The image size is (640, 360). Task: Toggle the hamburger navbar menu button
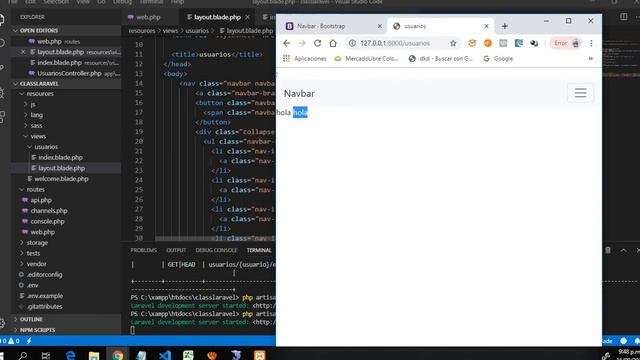[580, 93]
